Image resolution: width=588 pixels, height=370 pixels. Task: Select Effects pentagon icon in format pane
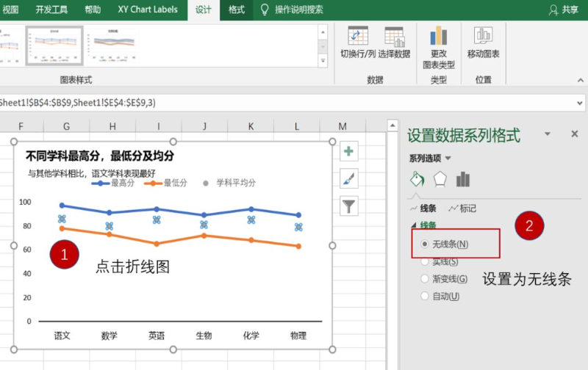(440, 179)
